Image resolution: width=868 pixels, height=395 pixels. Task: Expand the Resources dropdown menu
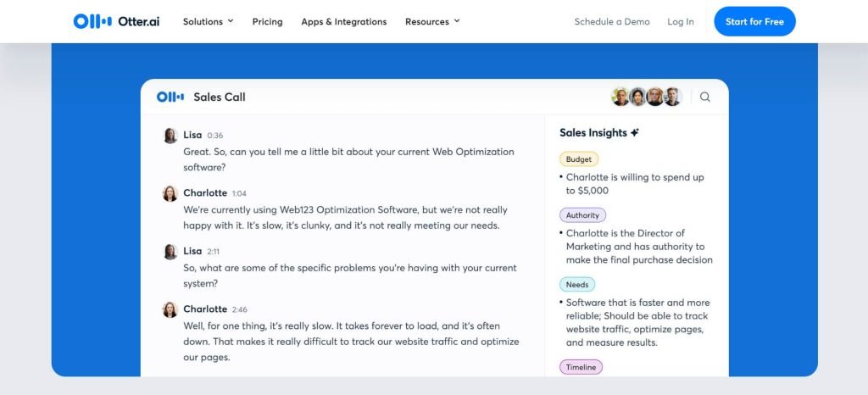click(x=432, y=21)
